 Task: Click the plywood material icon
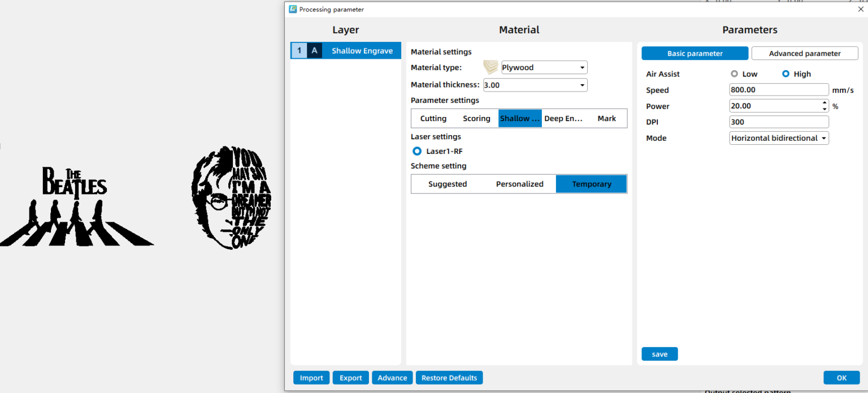491,67
